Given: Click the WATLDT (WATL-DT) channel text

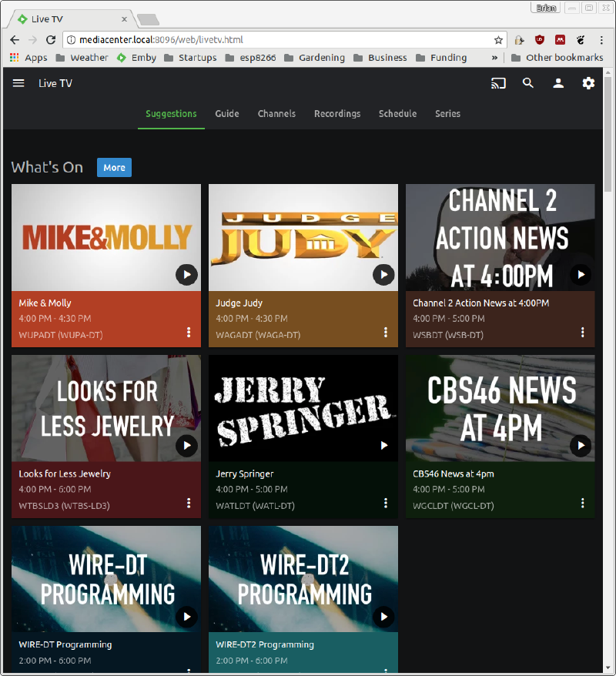Looking at the screenshot, I should (255, 506).
